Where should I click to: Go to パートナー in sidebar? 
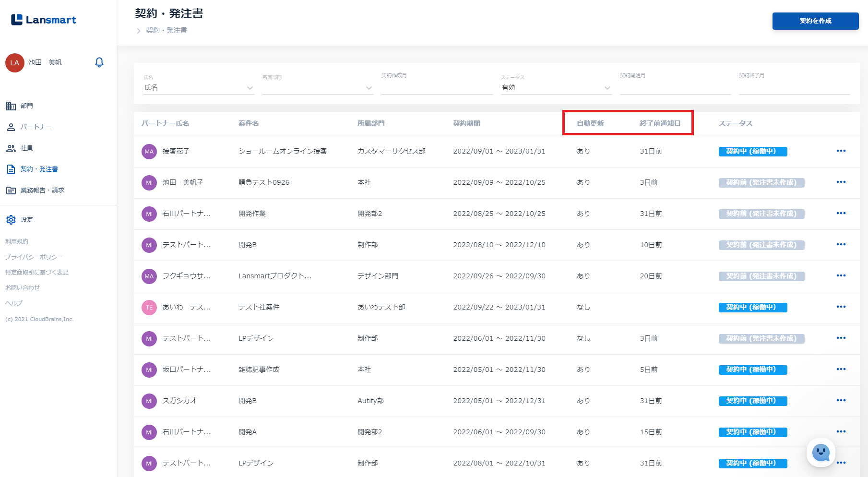36,127
